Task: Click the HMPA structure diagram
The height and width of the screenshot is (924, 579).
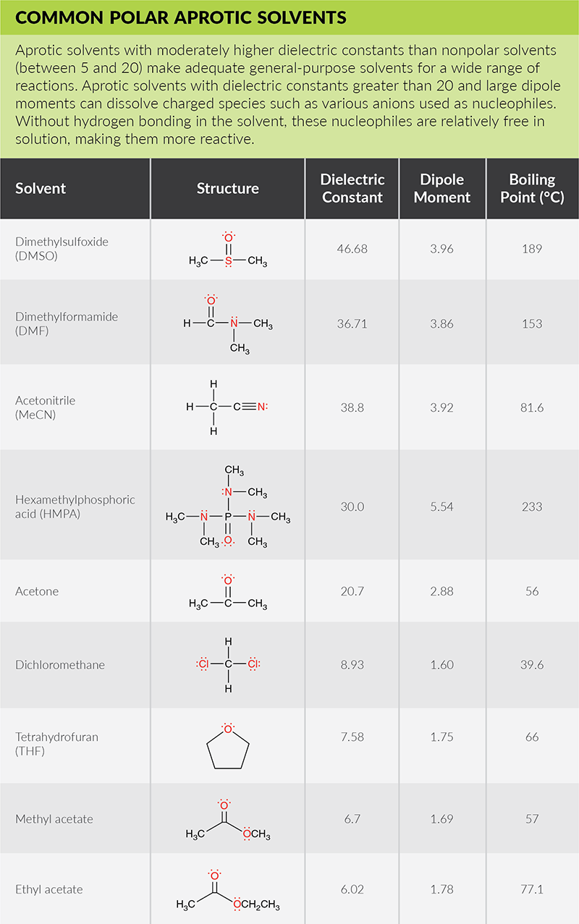Action: point(227,506)
